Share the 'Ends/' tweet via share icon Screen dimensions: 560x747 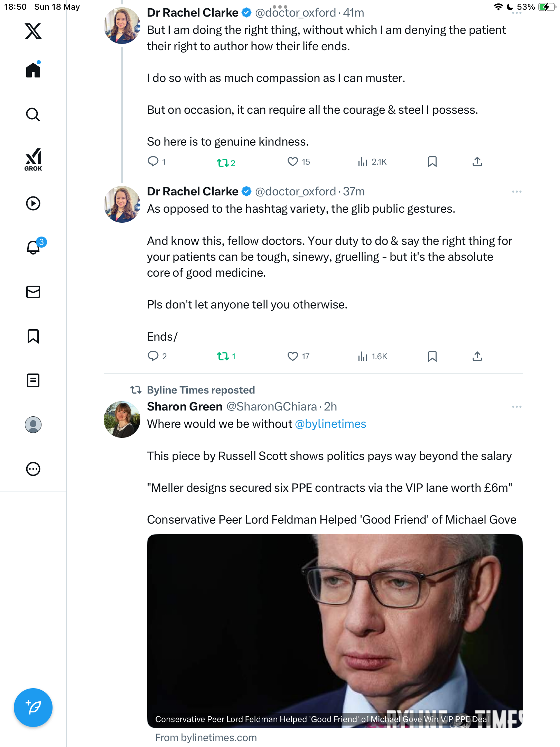[477, 356]
